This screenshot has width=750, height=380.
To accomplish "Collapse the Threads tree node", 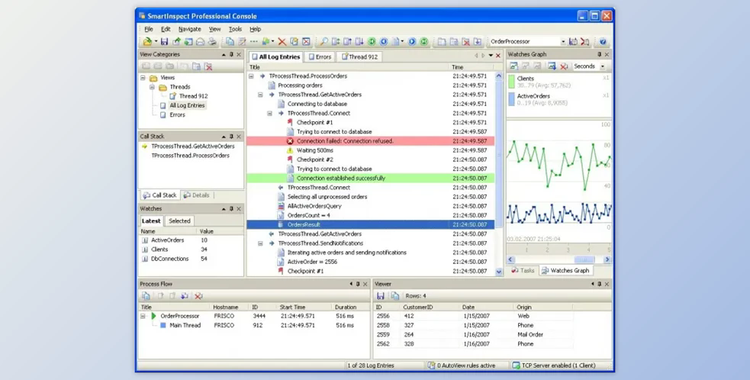I will click(152, 87).
